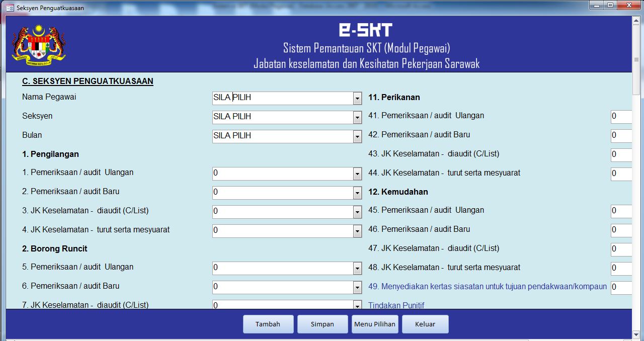Click the Tambah button
Screen dimensions: 644x341
tap(268, 324)
